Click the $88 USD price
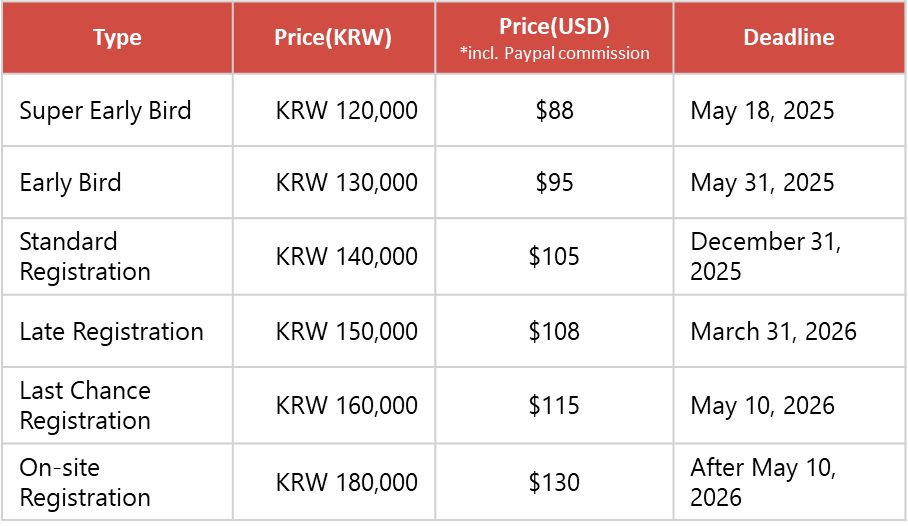 pyautogui.click(x=555, y=110)
